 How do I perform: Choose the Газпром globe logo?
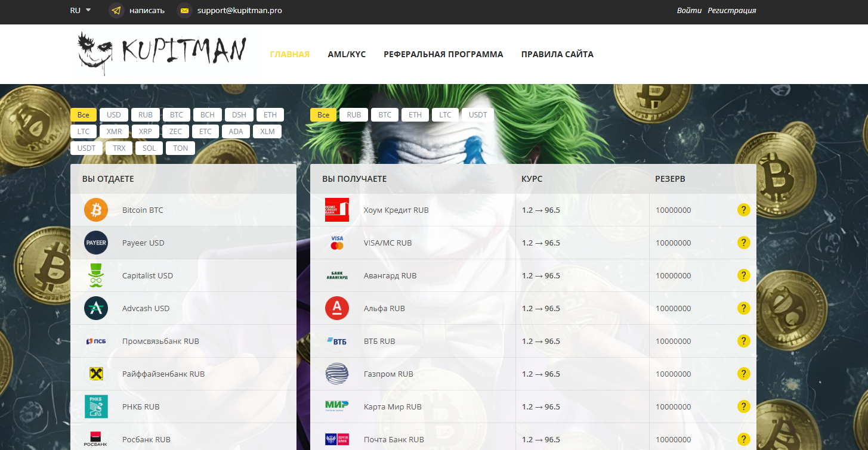click(x=337, y=374)
